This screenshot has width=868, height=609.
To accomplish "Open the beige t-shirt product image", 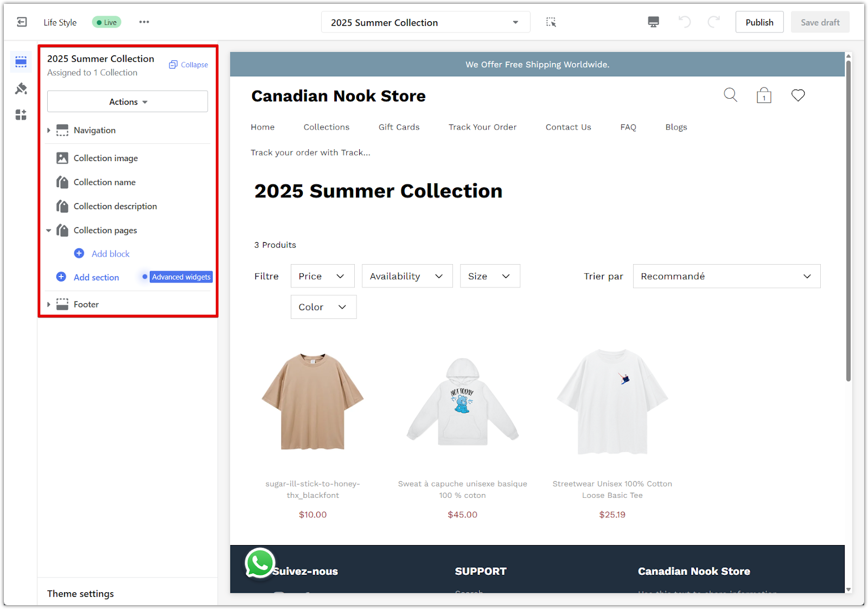I will click(313, 401).
